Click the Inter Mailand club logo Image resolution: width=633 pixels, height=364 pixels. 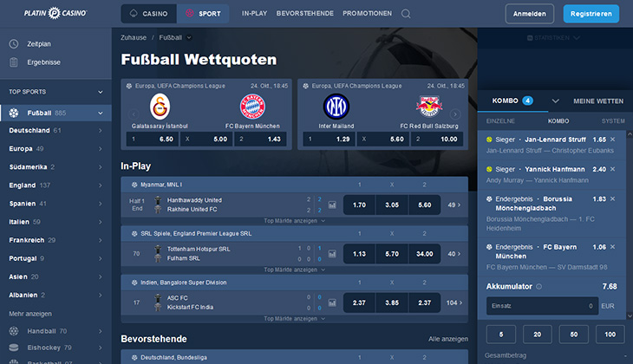pyautogui.click(x=336, y=107)
